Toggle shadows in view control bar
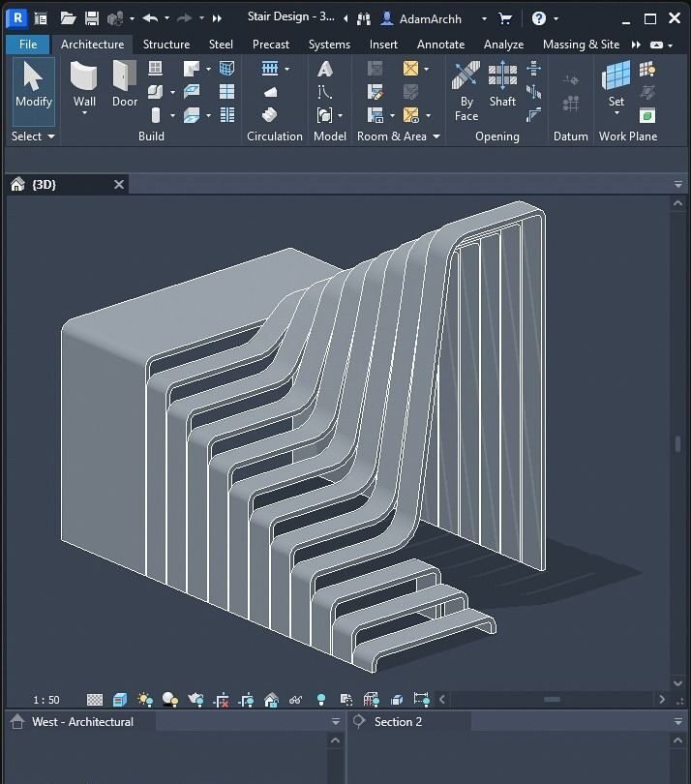 tap(170, 699)
